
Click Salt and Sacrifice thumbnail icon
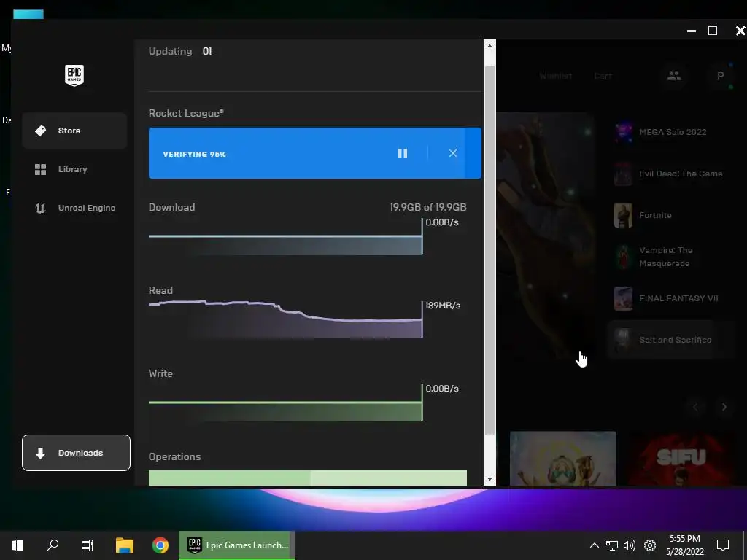click(623, 340)
